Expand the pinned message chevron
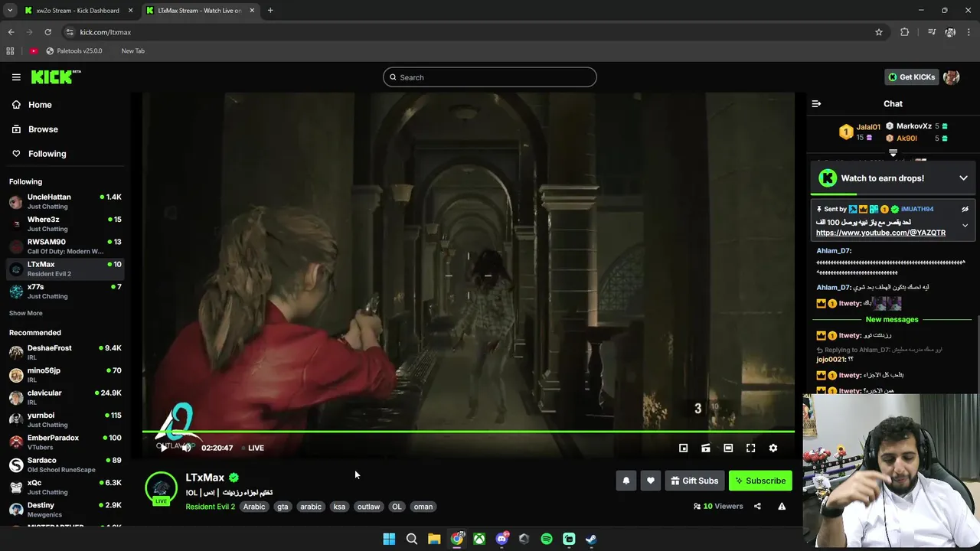 tap(965, 226)
